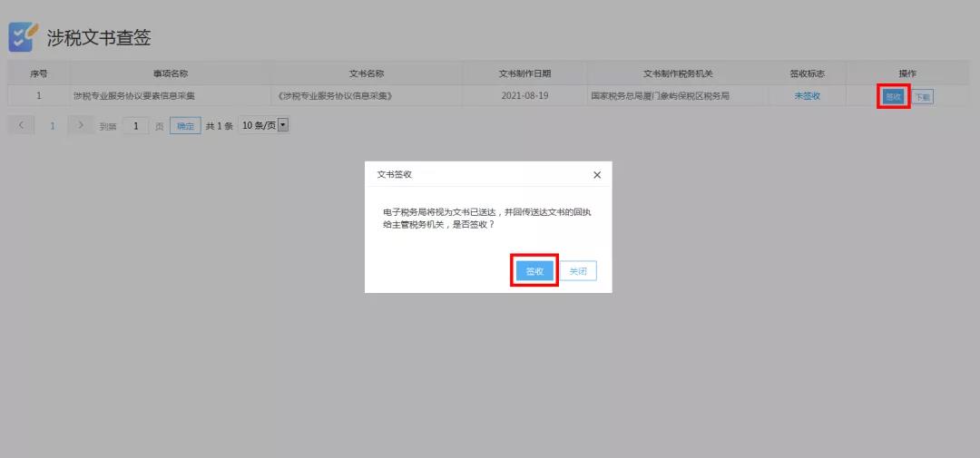The height and width of the screenshot is (458, 980).
Task: Click the 下载 button in table row 1
Action: [x=923, y=97]
